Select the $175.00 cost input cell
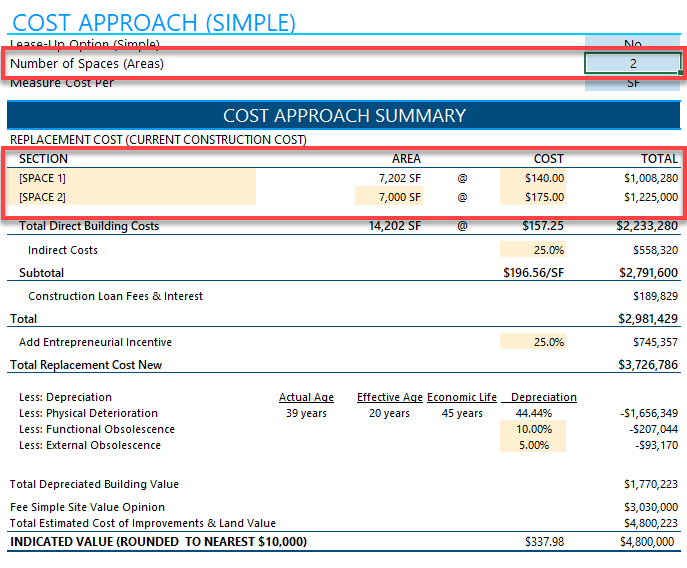The width and height of the screenshot is (687, 568). (x=533, y=197)
